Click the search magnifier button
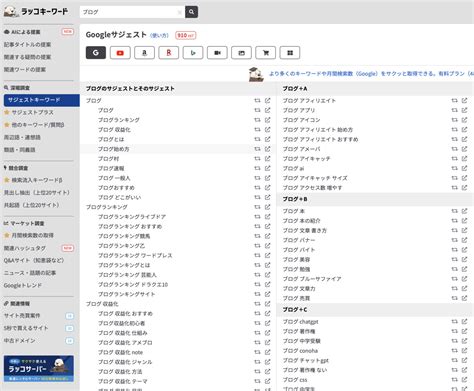The image size is (474, 391). tap(191, 12)
